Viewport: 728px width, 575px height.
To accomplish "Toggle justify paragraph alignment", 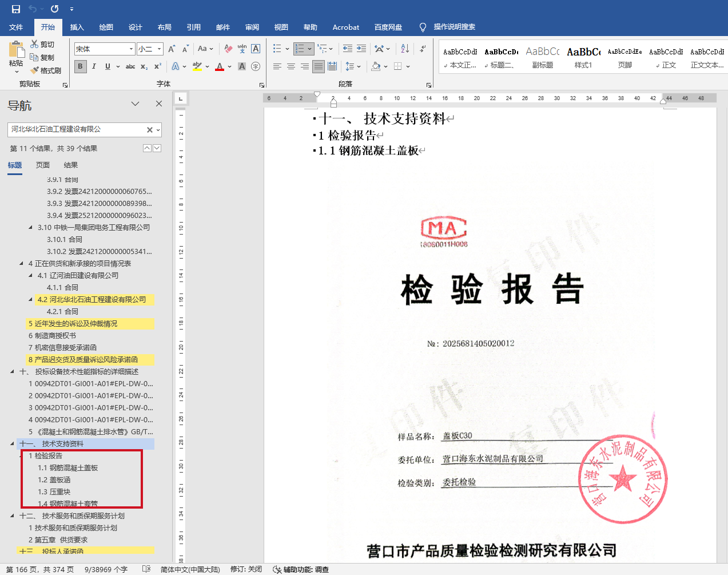I will click(x=319, y=66).
